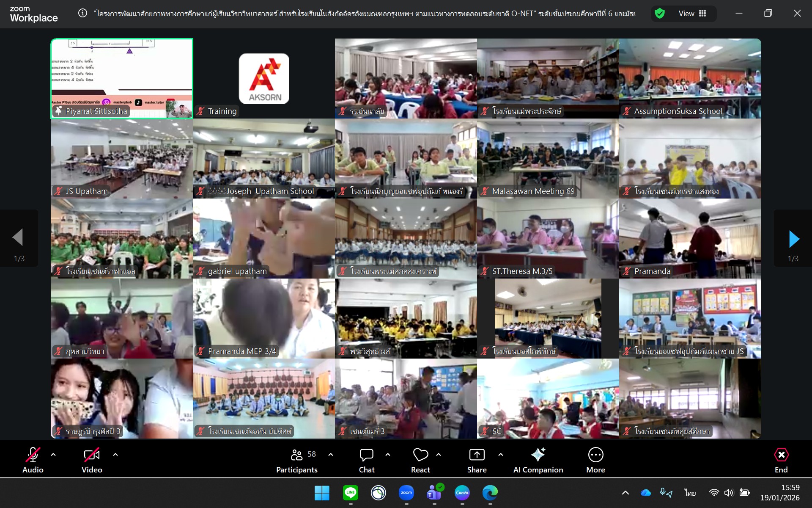Open the Windows Start menu
The image size is (812, 508).
(x=322, y=493)
